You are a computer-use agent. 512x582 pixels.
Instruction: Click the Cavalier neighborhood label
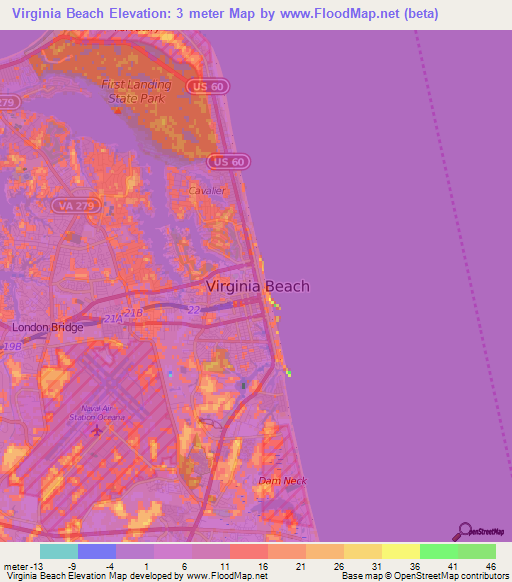[206, 191]
